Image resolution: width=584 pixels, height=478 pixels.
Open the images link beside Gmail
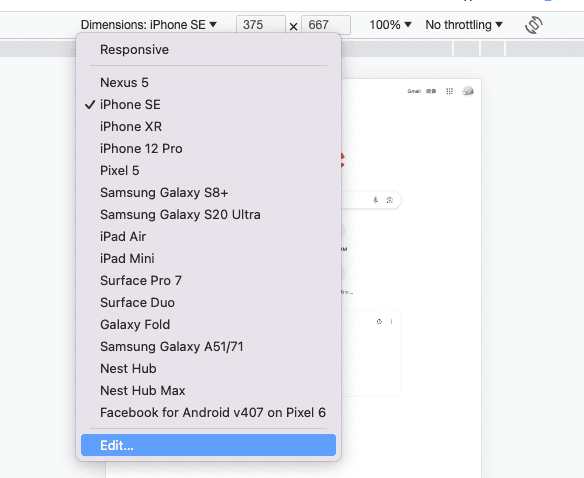point(431,91)
